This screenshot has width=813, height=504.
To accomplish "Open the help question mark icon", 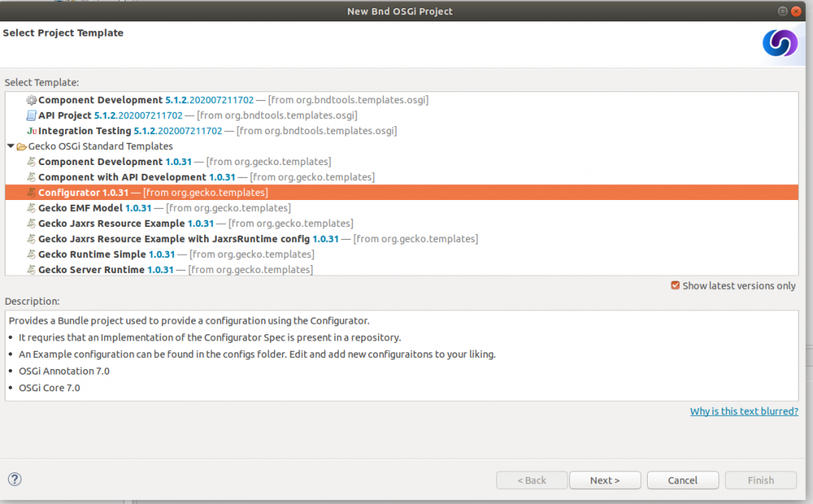I will pyautogui.click(x=15, y=479).
